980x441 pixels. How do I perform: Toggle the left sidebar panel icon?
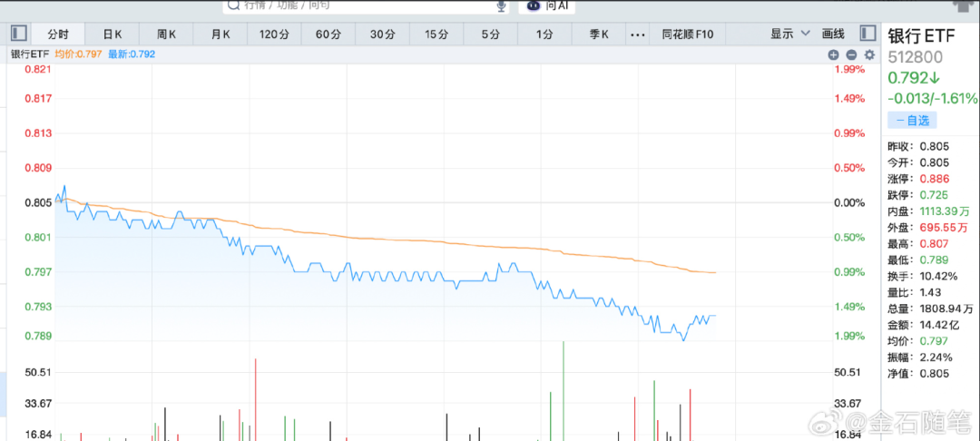18,34
